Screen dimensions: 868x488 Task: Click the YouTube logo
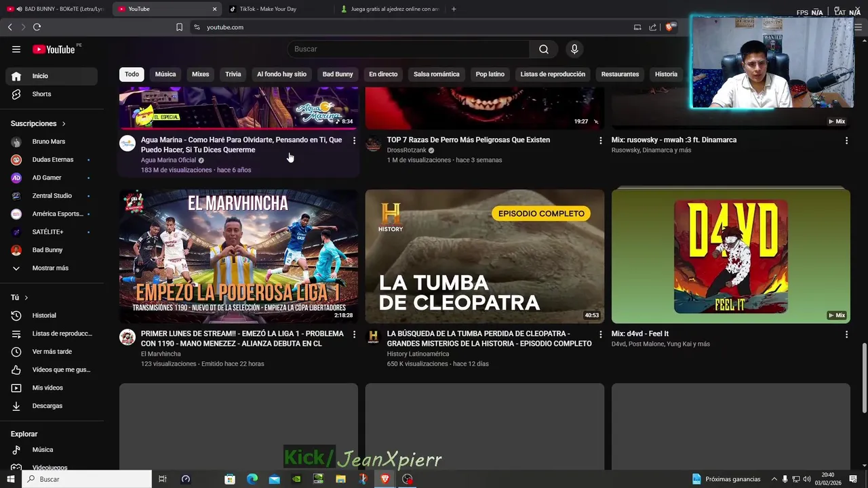coord(54,49)
